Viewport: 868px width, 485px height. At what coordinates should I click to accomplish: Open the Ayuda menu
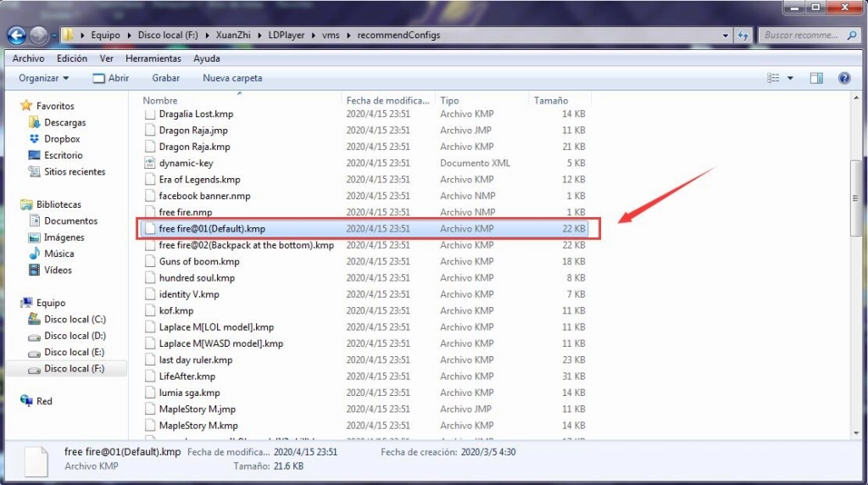207,59
